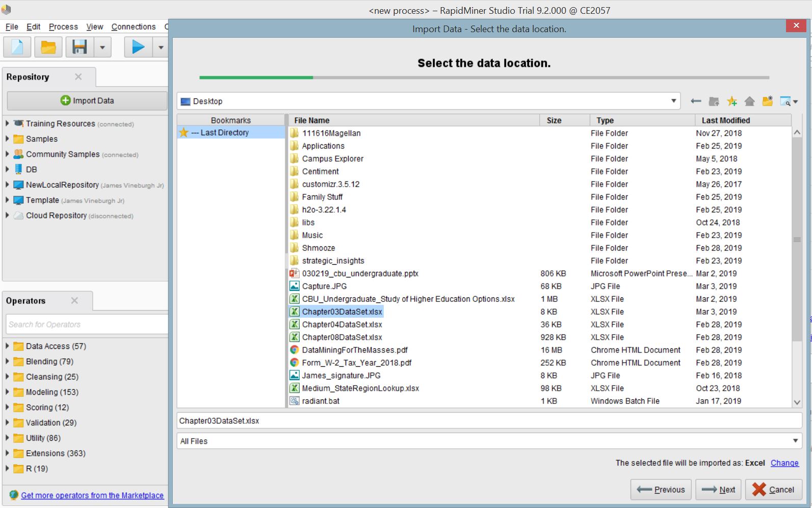Open the View menu
Screen dimensions: 812x508
tap(94, 27)
